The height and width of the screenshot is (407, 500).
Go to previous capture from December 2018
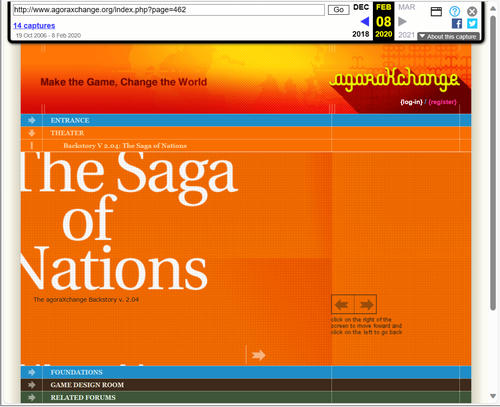(x=365, y=22)
